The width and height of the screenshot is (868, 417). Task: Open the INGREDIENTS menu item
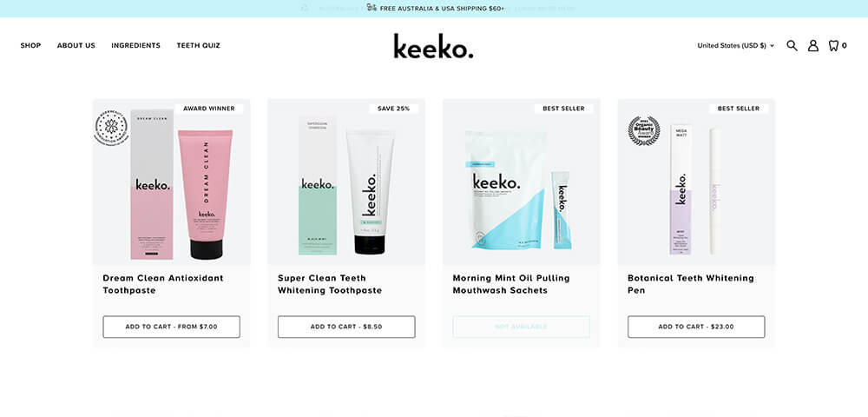(135, 45)
